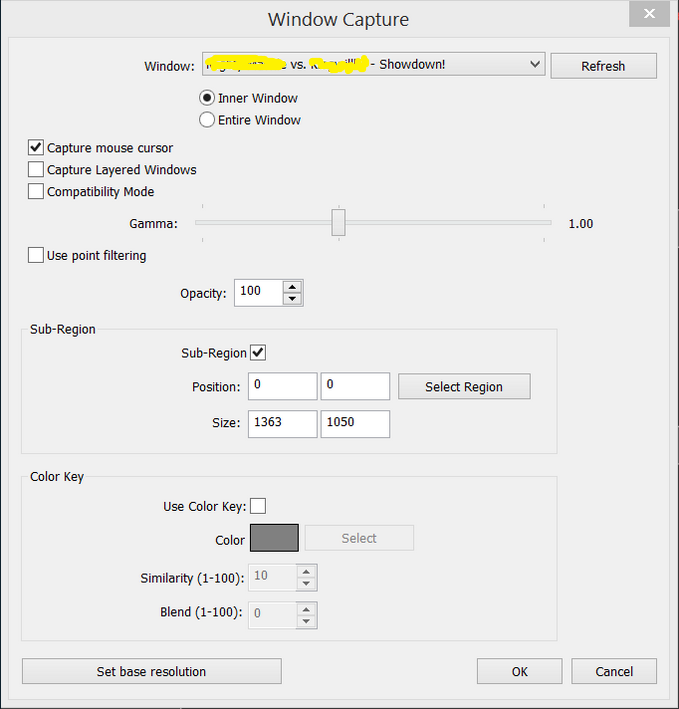Click the Size width field showing 1363
The width and height of the screenshot is (679, 709).
click(x=283, y=424)
